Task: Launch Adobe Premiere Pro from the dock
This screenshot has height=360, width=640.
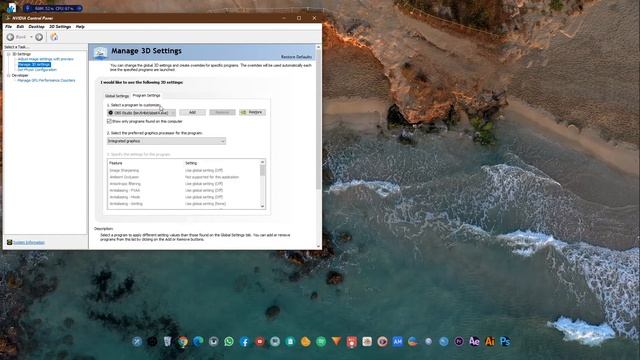Action: tap(459, 341)
